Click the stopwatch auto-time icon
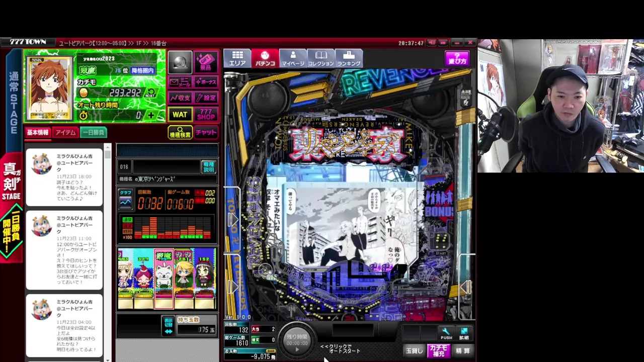 pyautogui.click(x=84, y=116)
